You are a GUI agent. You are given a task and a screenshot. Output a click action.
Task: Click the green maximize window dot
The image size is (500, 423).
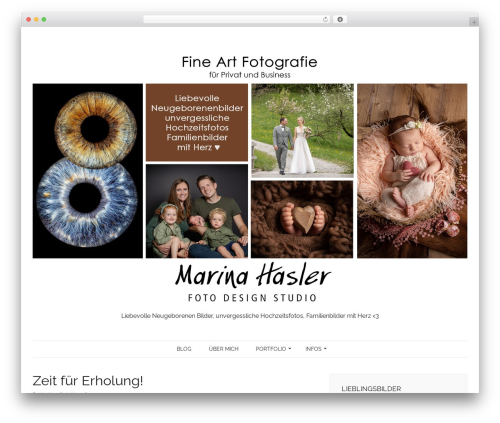(x=44, y=19)
